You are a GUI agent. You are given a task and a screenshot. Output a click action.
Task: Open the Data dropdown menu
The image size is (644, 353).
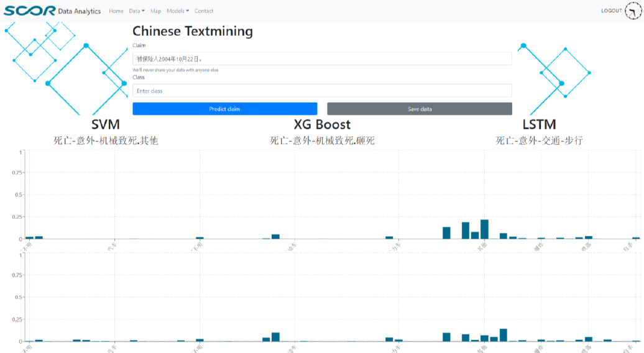[137, 11]
